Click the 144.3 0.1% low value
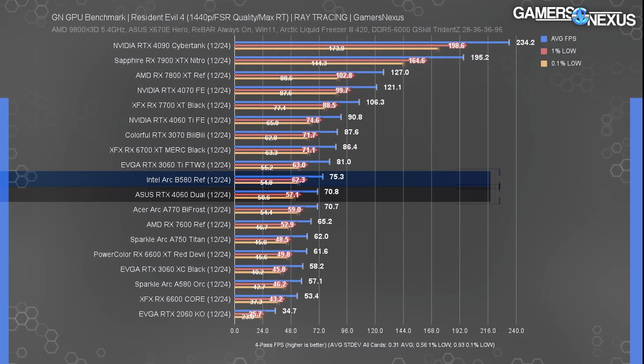Image resolution: width=644 pixels, height=364 pixels. [x=319, y=63]
